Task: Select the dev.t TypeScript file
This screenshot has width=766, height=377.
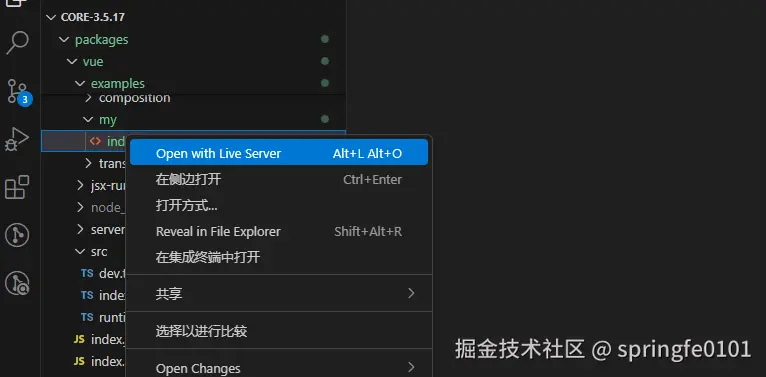Action: pos(112,273)
